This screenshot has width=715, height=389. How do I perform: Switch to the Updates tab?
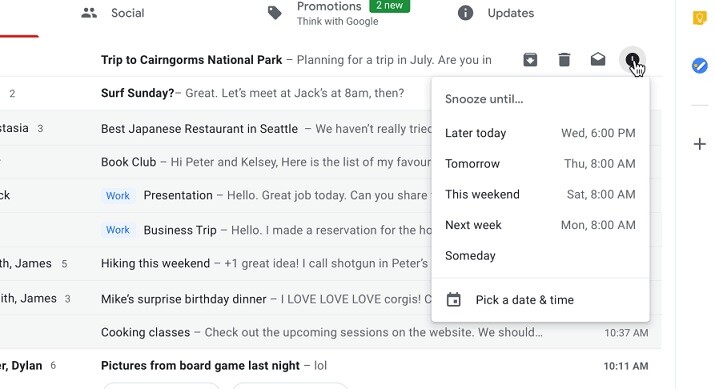[x=496, y=13]
